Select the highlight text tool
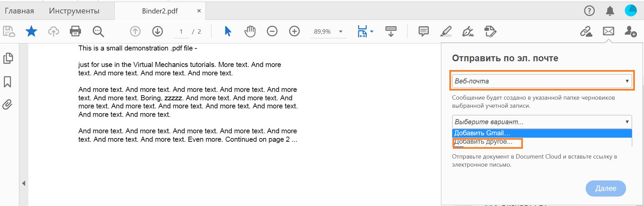This screenshot has height=206, width=644. tap(446, 31)
